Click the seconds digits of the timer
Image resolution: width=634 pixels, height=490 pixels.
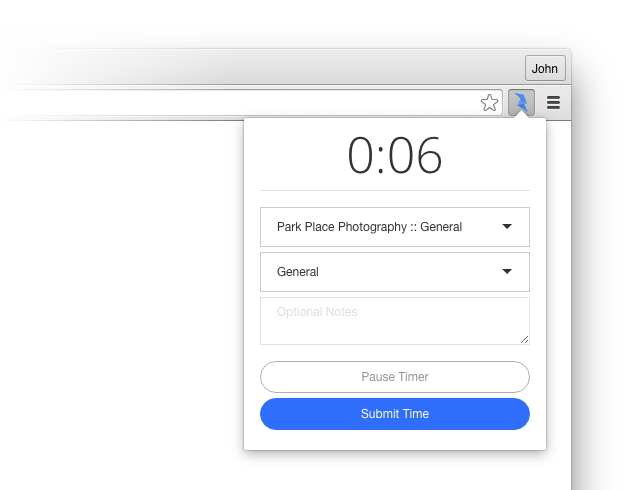(415, 155)
